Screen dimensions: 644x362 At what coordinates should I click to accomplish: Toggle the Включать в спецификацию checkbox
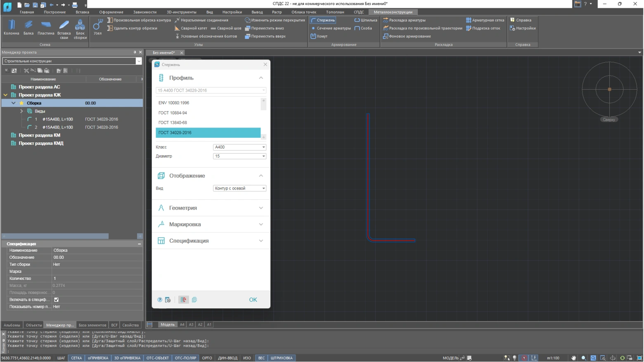[56, 300]
